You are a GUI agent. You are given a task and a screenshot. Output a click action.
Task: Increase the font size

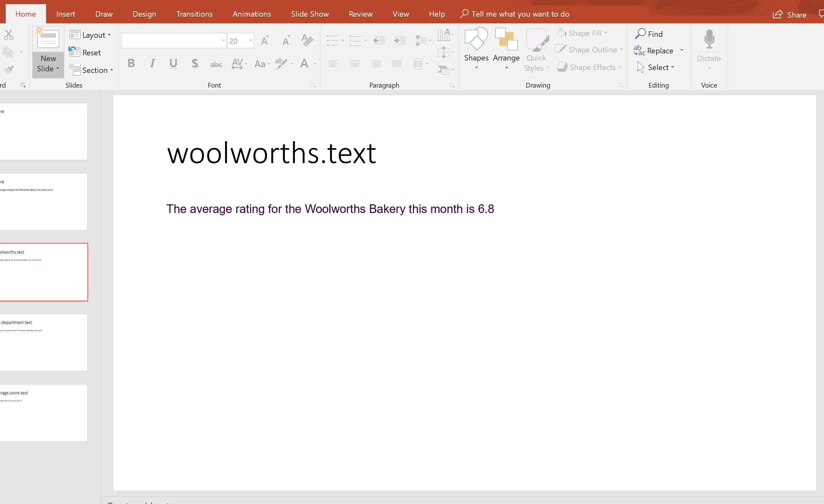tap(264, 40)
